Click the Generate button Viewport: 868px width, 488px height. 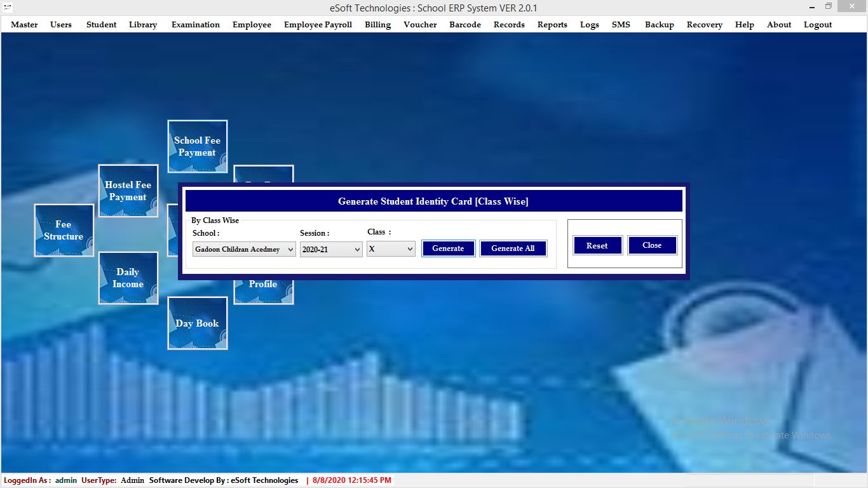pyautogui.click(x=448, y=248)
